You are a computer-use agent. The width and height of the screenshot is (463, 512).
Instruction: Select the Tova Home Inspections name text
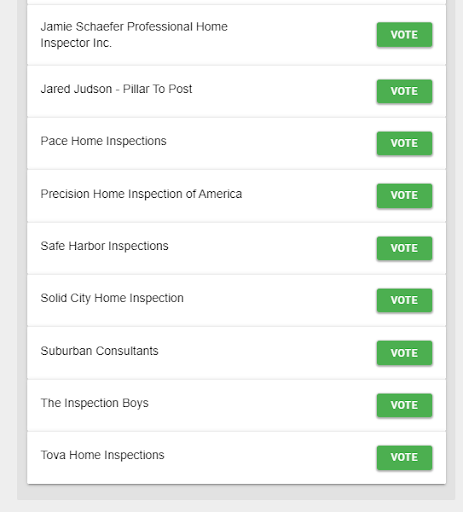pos(102,455)
